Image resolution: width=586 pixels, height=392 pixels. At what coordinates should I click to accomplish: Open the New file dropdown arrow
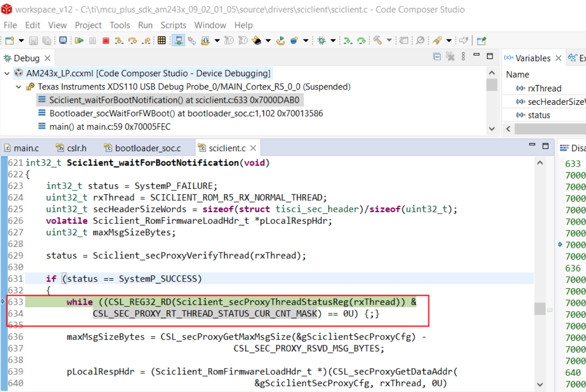(x=21, y=41)
